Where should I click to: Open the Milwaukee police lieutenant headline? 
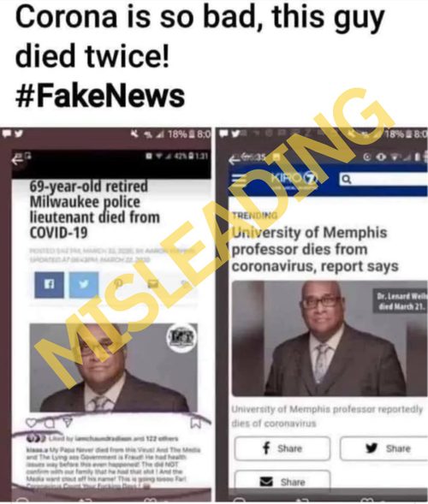pos(95,210)
